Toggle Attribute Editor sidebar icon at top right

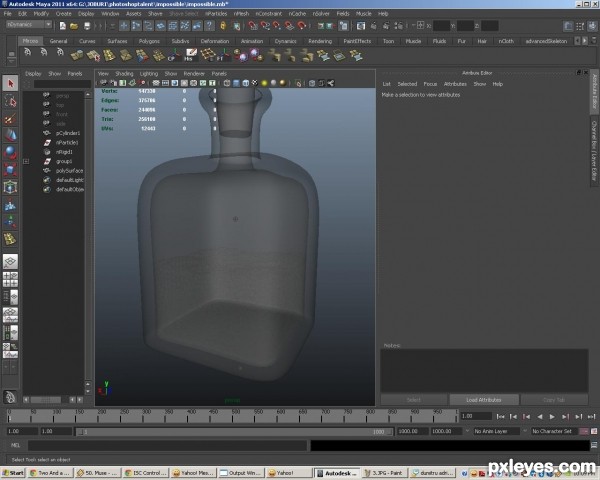(569, 26)
